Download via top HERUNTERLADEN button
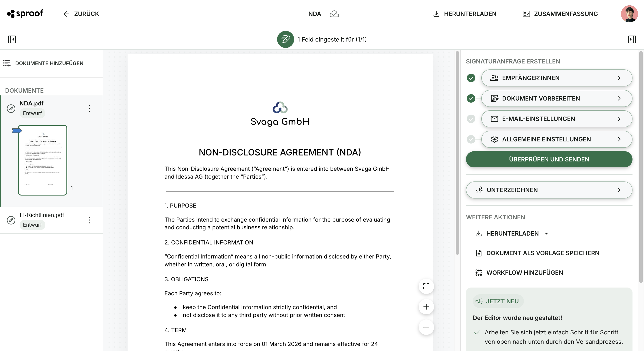Image resolution: width=644 pixels, height=351 pixels. (x=465, y=14)
